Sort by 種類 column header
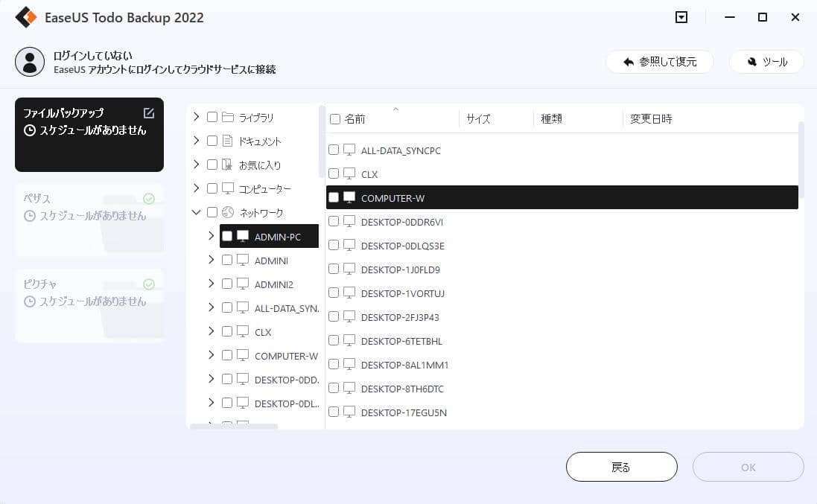This screenshot has height=504, width=817. 551,119
